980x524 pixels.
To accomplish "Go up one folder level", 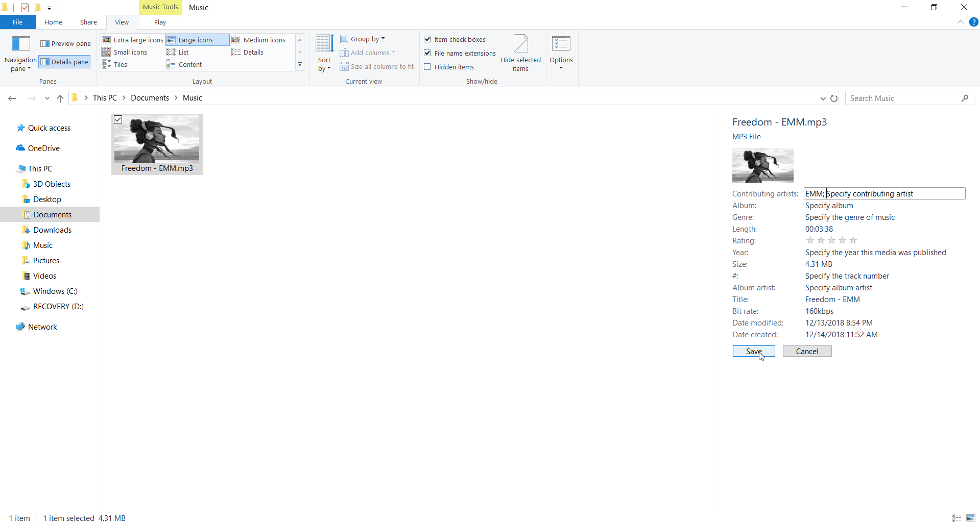I will coord(60,98).
